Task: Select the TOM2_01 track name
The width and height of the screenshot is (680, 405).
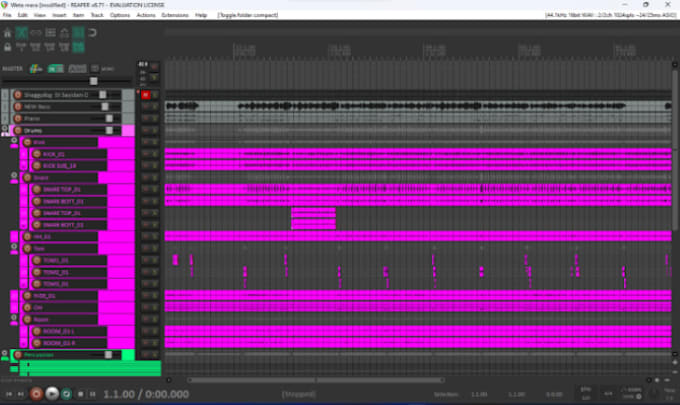Action: (56, 272)
